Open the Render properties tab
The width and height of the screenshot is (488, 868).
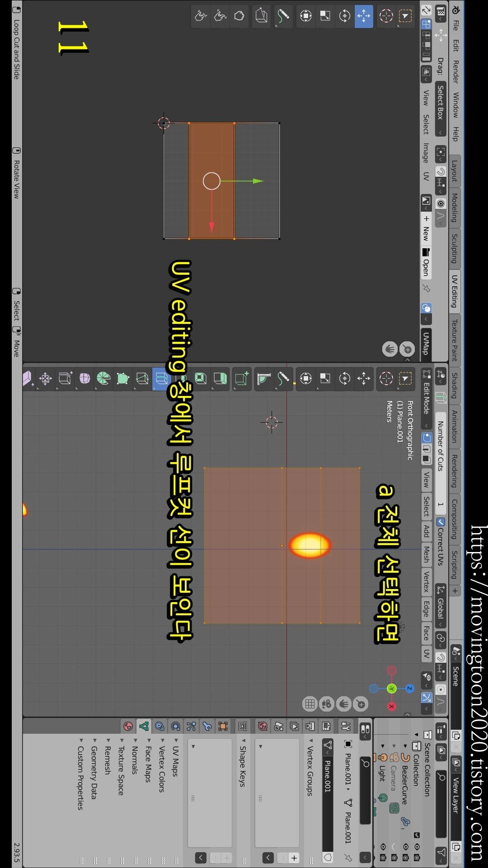pyautogui.click(x=326, y=726)
